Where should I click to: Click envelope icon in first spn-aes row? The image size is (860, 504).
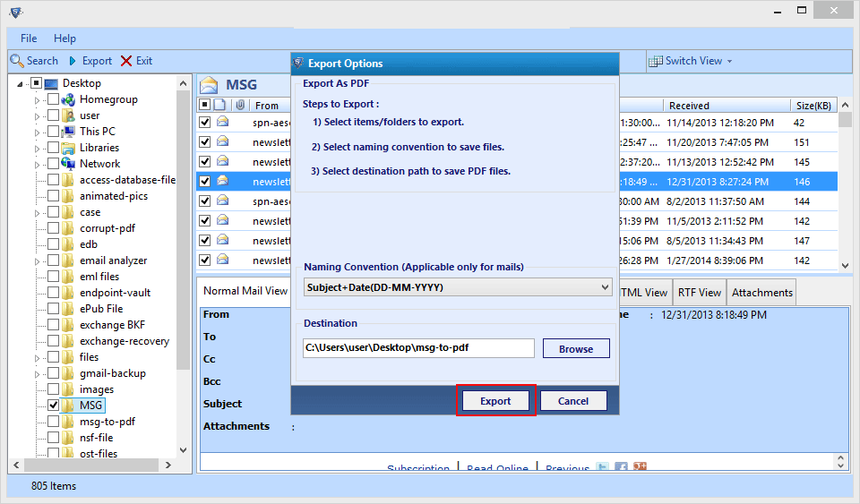point(223,122)
